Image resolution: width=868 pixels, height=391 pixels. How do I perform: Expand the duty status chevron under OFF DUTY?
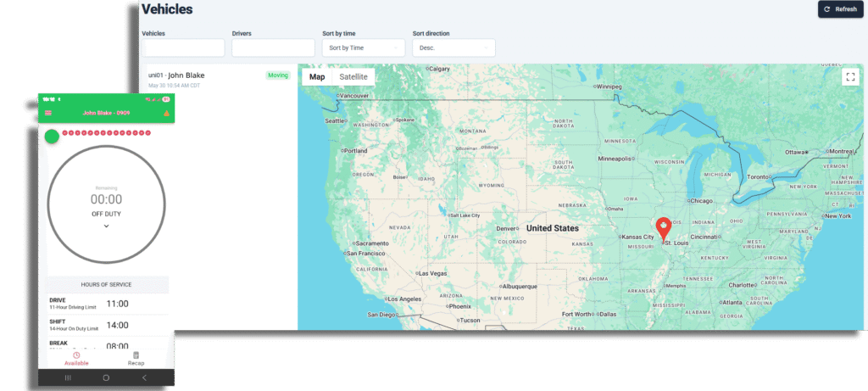[106, 226]
